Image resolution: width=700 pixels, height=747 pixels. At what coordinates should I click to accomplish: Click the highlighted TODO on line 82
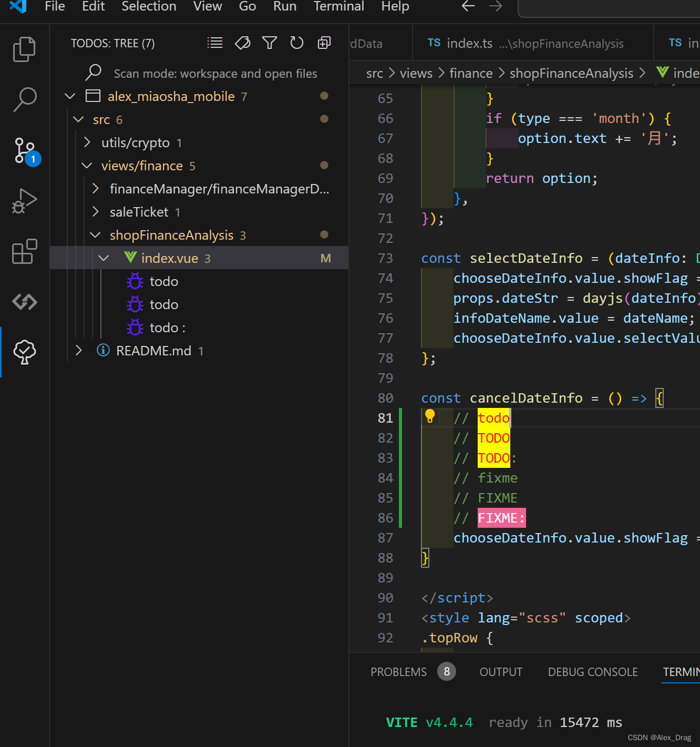coord(493,438)
